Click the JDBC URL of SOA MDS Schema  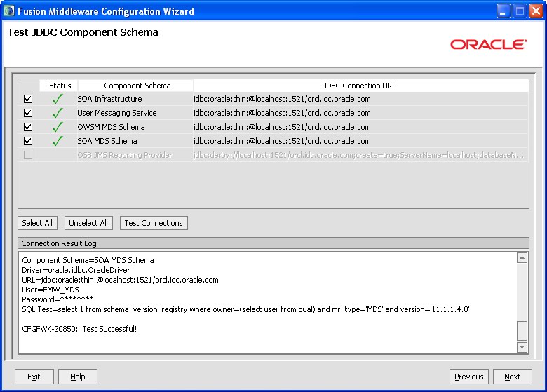(282, 141)
